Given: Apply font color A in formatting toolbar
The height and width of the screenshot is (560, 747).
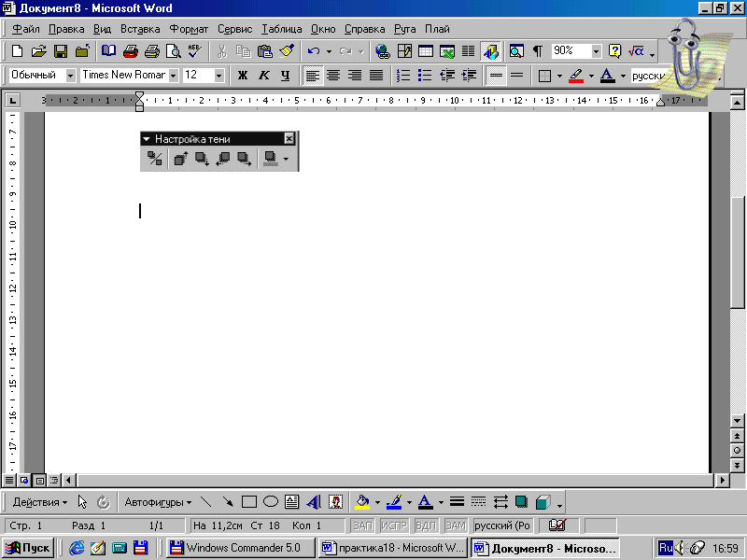Looking at the screenshot, I should click(x=608, y=76).
